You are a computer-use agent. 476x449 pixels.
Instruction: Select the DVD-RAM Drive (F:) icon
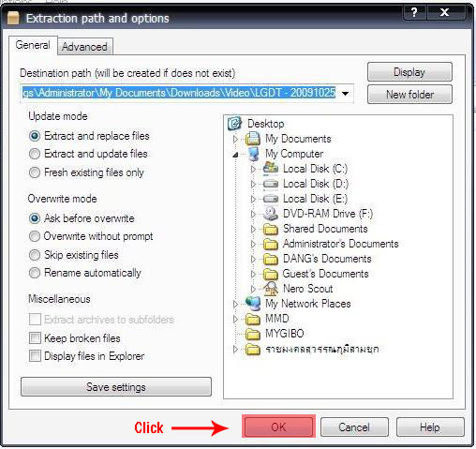pos(271,214)
